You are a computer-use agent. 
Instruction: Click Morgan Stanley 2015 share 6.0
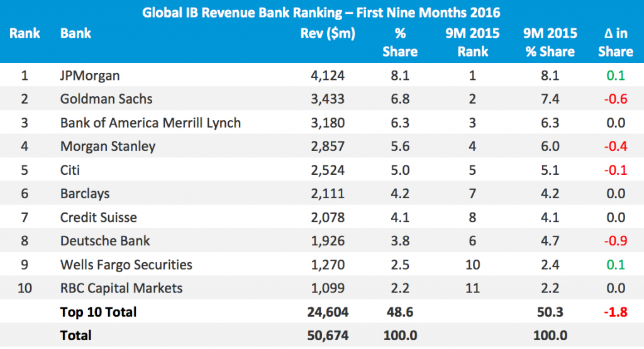[x=550, y=146]
